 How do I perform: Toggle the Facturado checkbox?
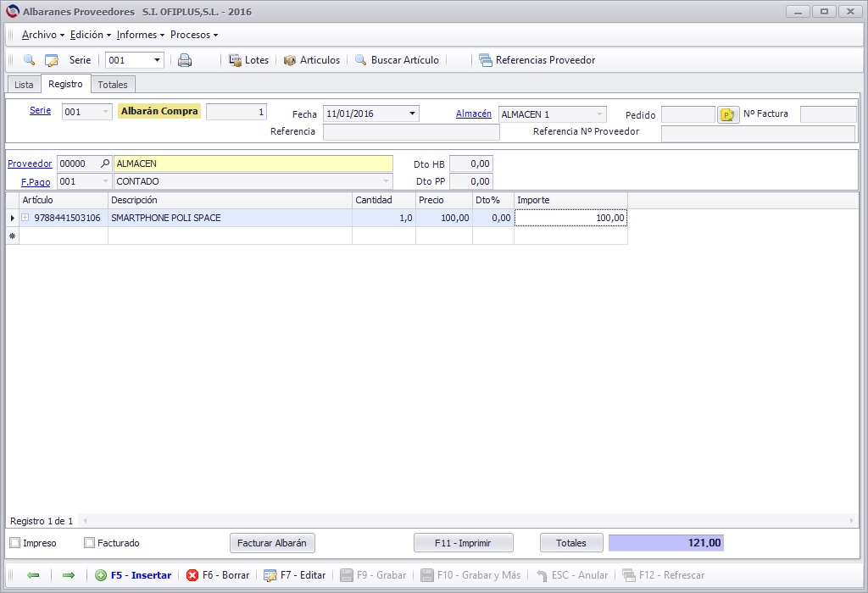coord(89,543)
